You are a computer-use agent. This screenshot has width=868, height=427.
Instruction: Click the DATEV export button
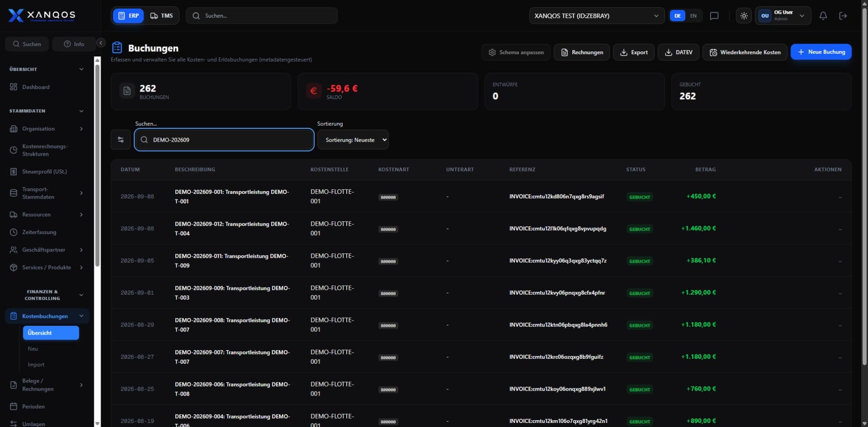pyautogui.click(x=678, y=52)
